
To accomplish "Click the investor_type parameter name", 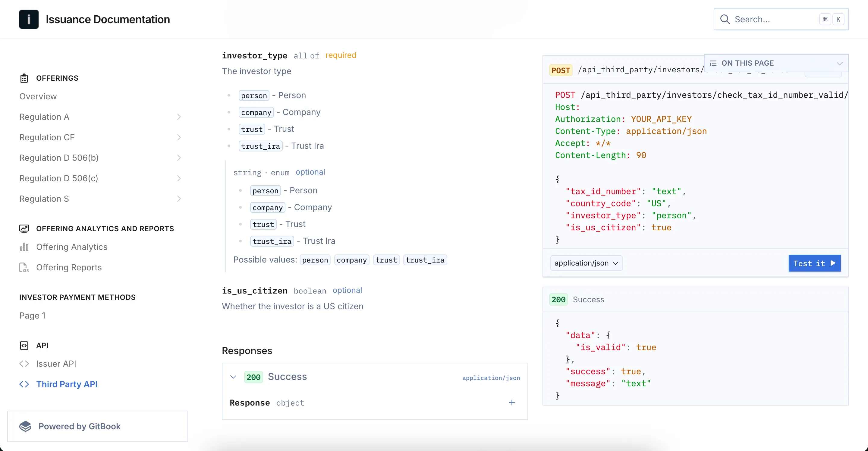I will click(255, 55).
